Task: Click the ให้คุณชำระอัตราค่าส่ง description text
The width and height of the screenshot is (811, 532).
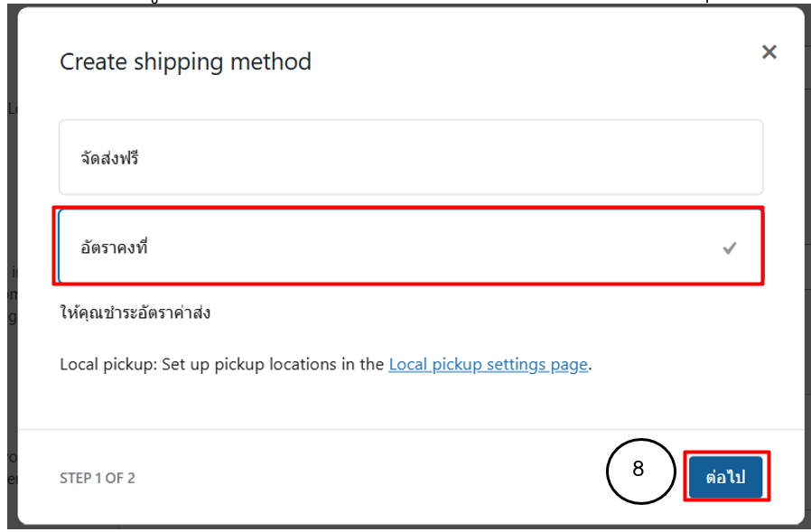Action: click(x=135, y=313)
